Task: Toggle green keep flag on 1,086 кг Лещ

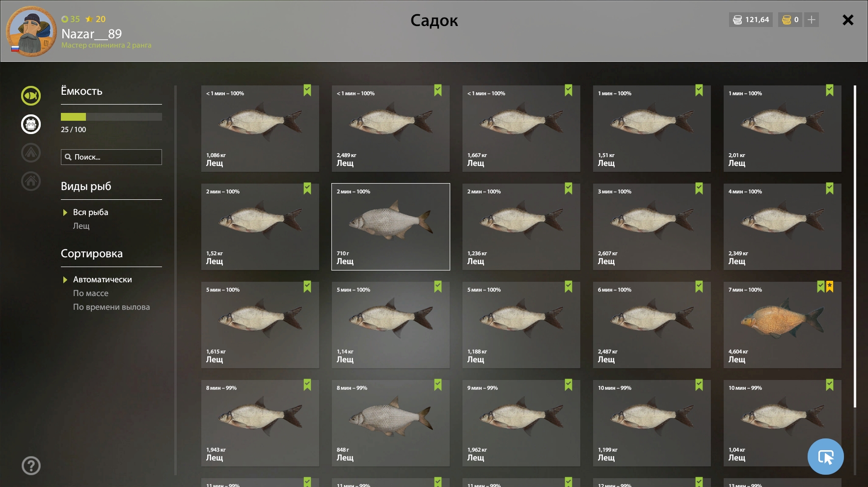Action: pyautogui.click(x=307, y=90)
